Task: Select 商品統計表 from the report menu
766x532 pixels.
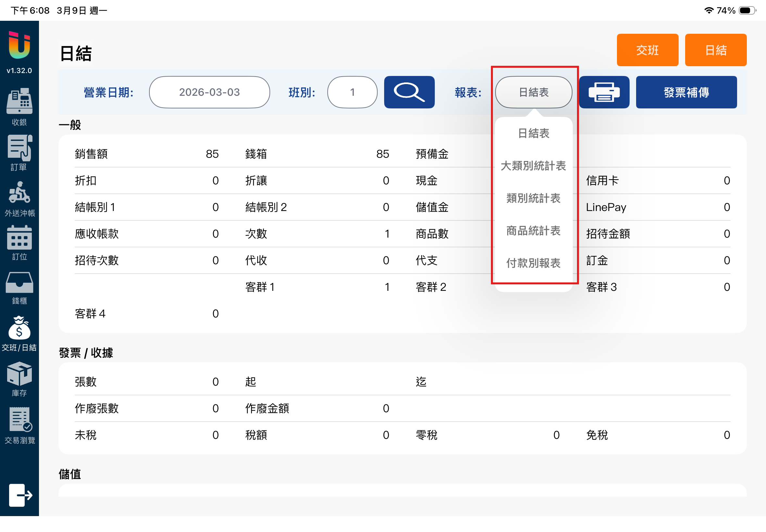Action: click(x=534, y=231)
